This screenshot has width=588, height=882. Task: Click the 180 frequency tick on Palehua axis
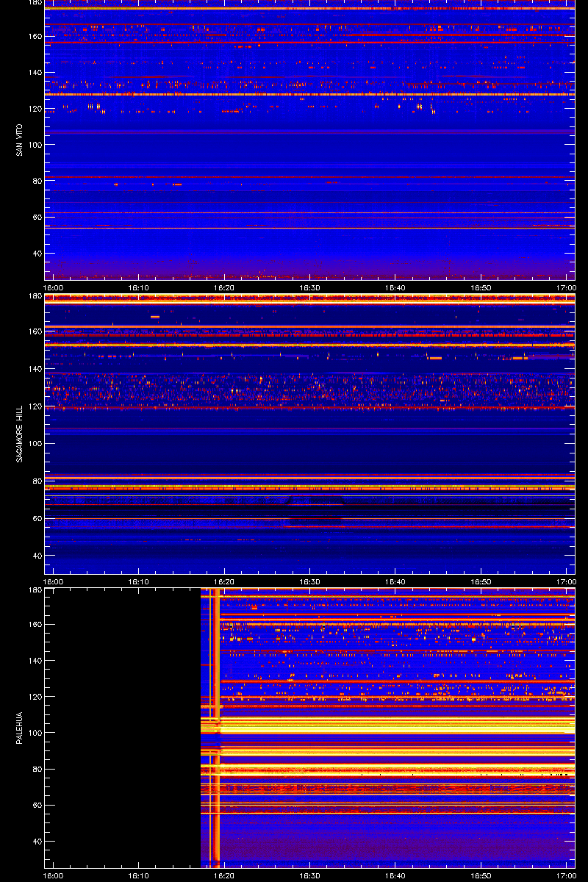tap(34, 591)
